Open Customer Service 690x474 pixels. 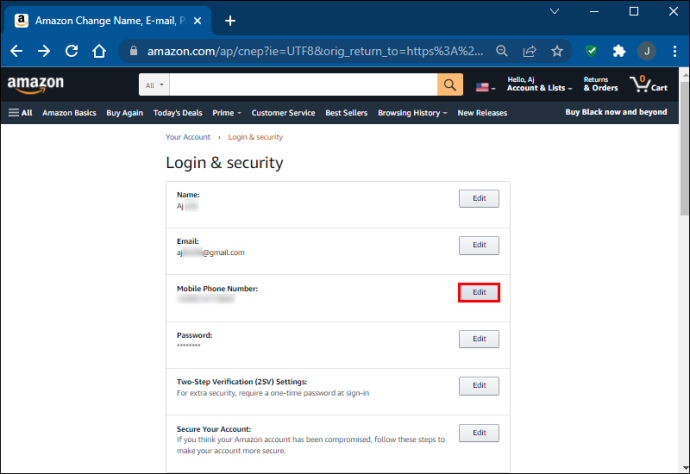click(283, 113)
